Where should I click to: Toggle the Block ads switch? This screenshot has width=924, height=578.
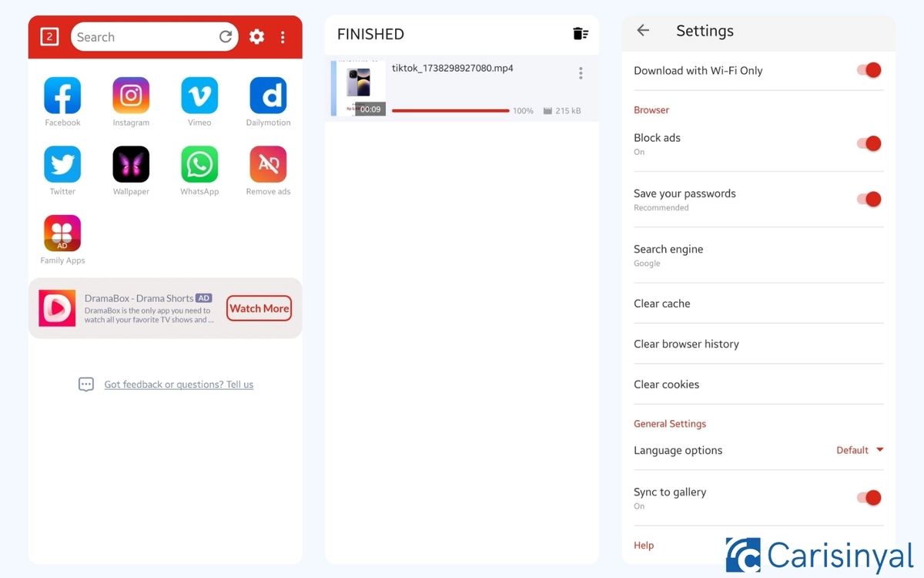pos(869,143)
